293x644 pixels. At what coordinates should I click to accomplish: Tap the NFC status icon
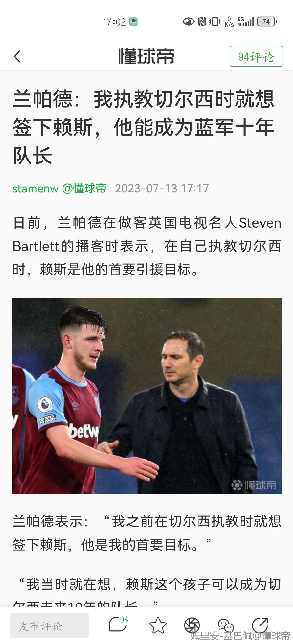click(202, 22)
